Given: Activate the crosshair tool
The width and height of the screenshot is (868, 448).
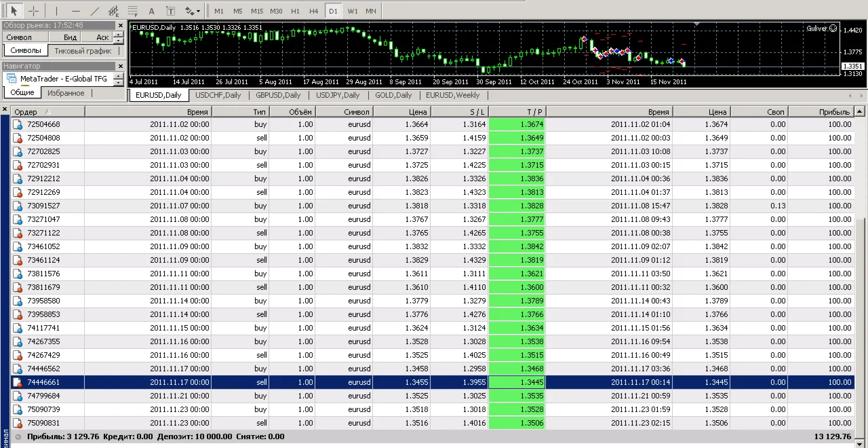Looking at the screenshot, I should tap(33, 11).
